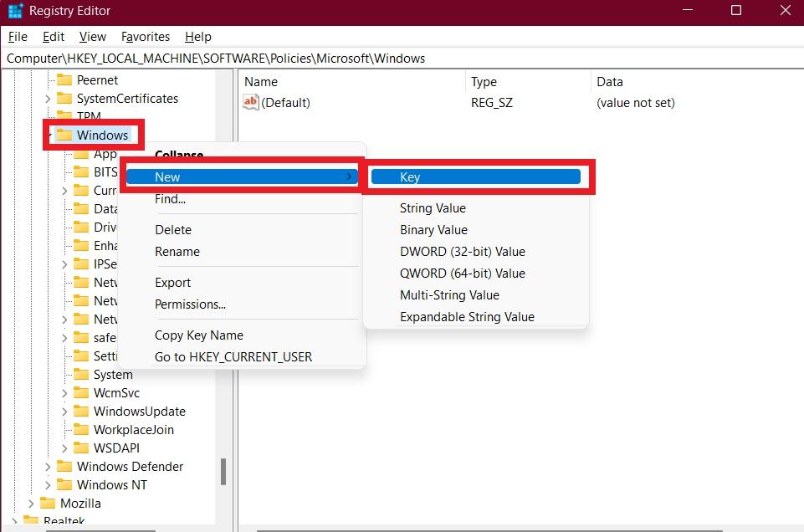Choose DWORD (32-bit) Value option
Image resolution: width=804 pixels, height=532 pixels.
[462, 252]
